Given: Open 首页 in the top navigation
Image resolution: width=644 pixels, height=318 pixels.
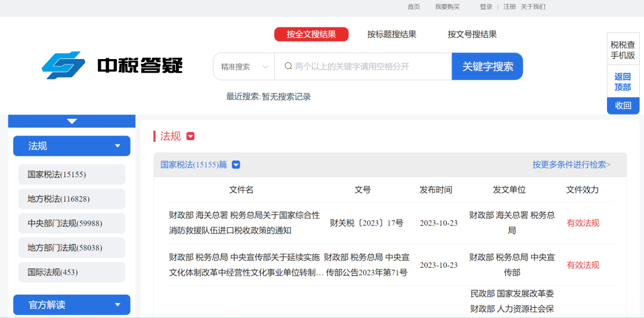Looking at the screenshot, I should (x=414, y=7).
